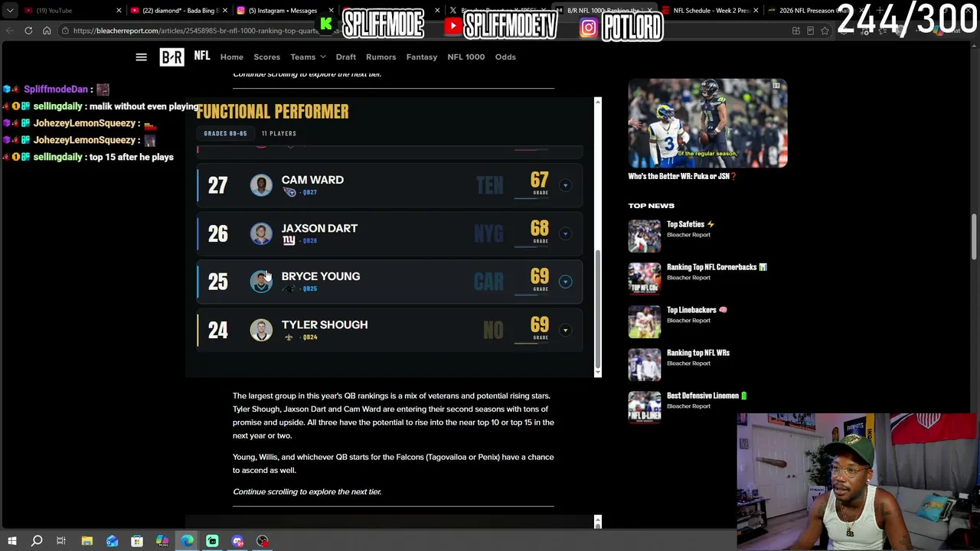Open the Odds page
Screen dimensions: 980x551
(505, 57)
